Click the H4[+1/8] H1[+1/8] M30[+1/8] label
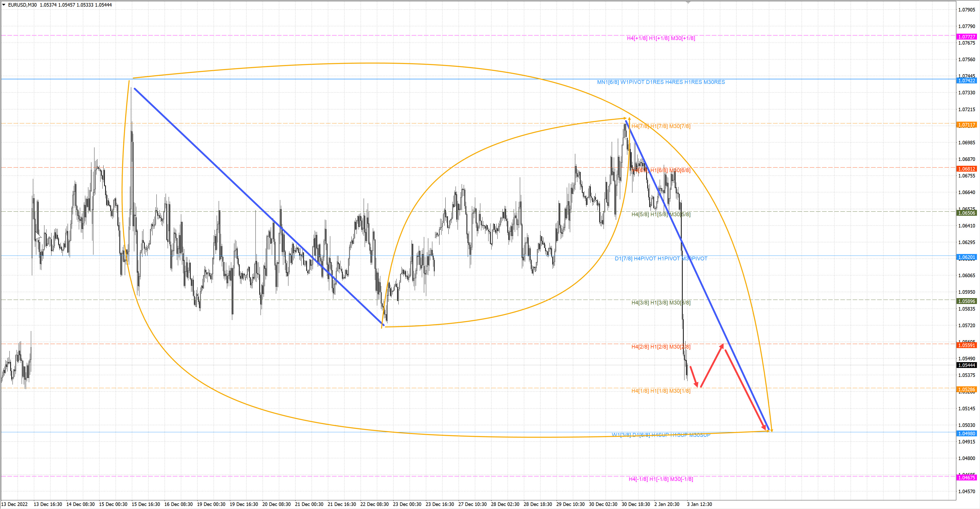The width and height of the screenshot is (980, 509). 661,39
